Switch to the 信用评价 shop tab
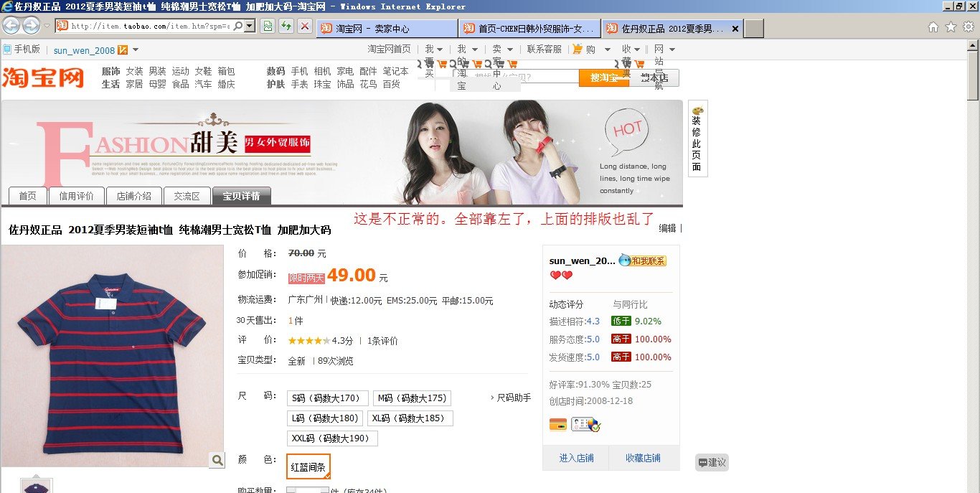Image resolution: width=980 pixels, height=493 pixels. pos(77,196)
